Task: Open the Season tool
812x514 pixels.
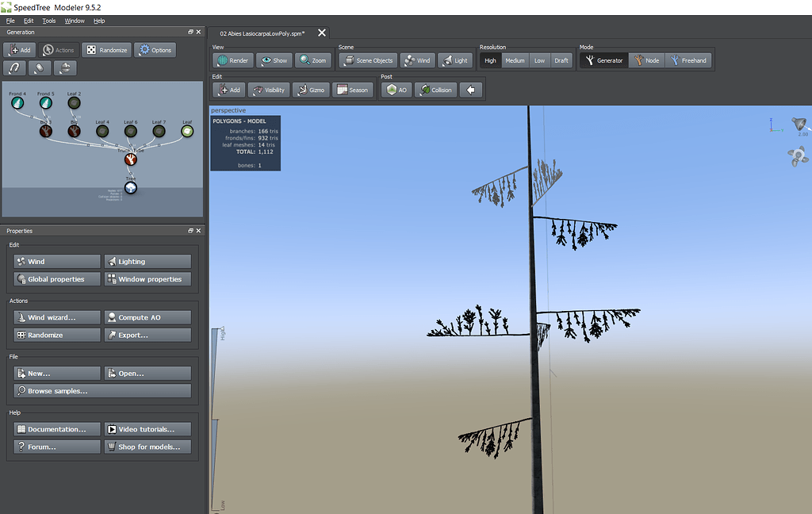Action: [354, 89]
